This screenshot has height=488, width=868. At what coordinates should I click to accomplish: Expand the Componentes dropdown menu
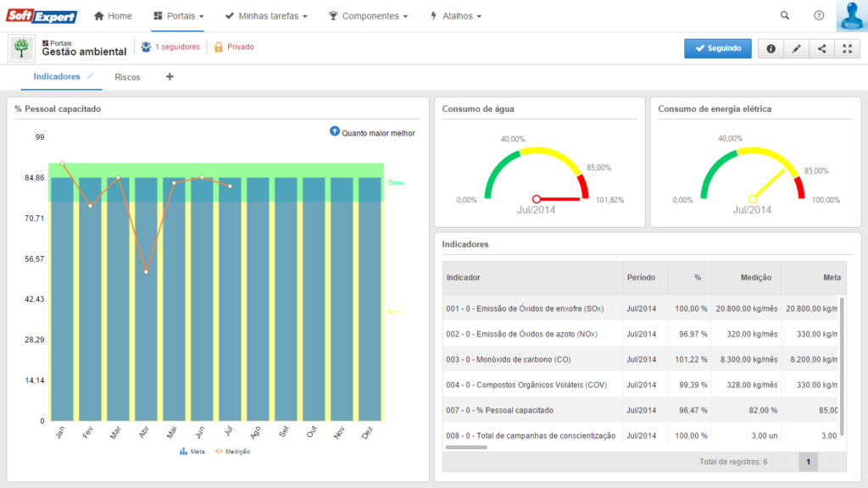click(x=368, y=16)
